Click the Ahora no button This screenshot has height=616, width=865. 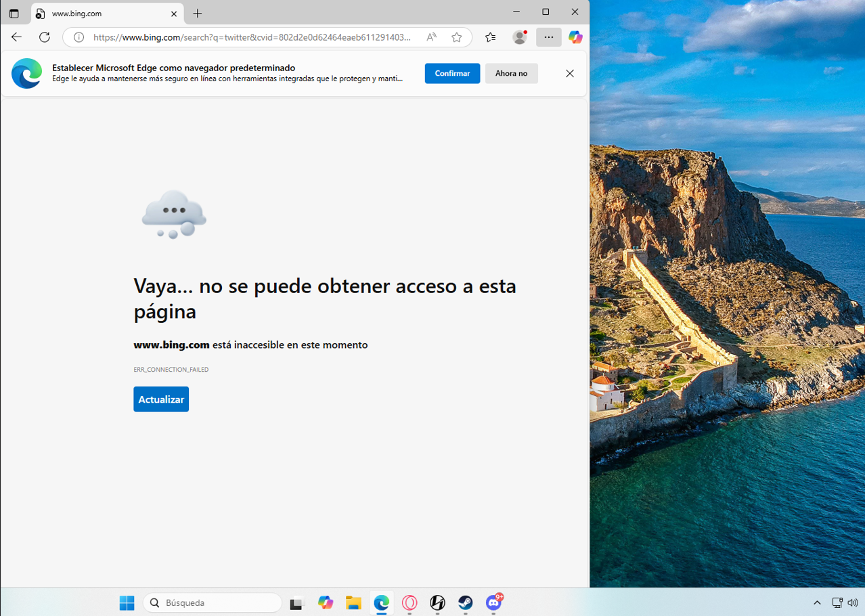(511, 73)
